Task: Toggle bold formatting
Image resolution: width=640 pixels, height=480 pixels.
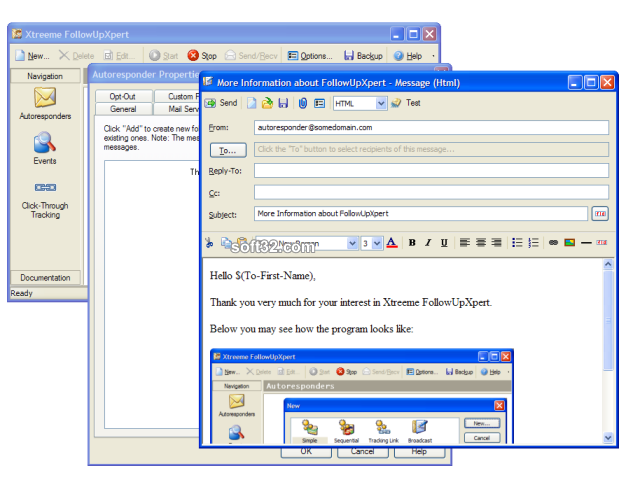Action: point(412,243)
